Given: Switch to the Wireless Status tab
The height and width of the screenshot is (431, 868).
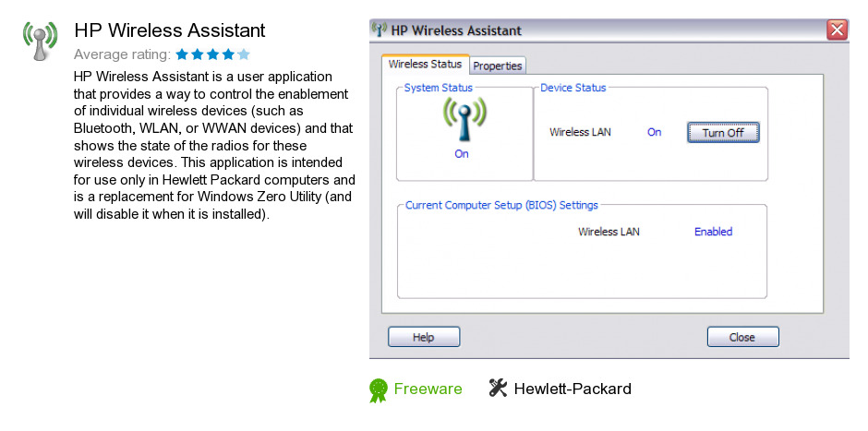Looking at the screenshot, I should click(425, 65).
